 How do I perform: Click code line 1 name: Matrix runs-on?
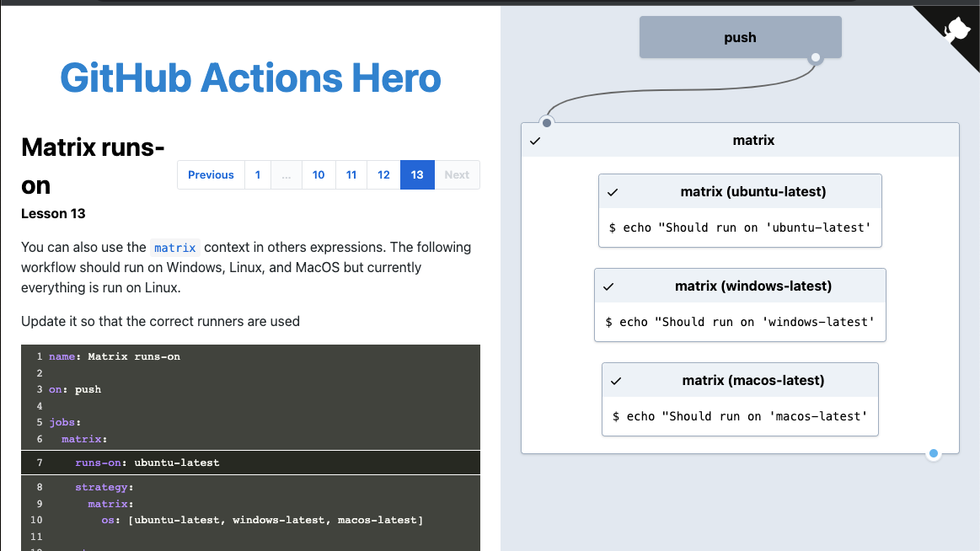115,356
